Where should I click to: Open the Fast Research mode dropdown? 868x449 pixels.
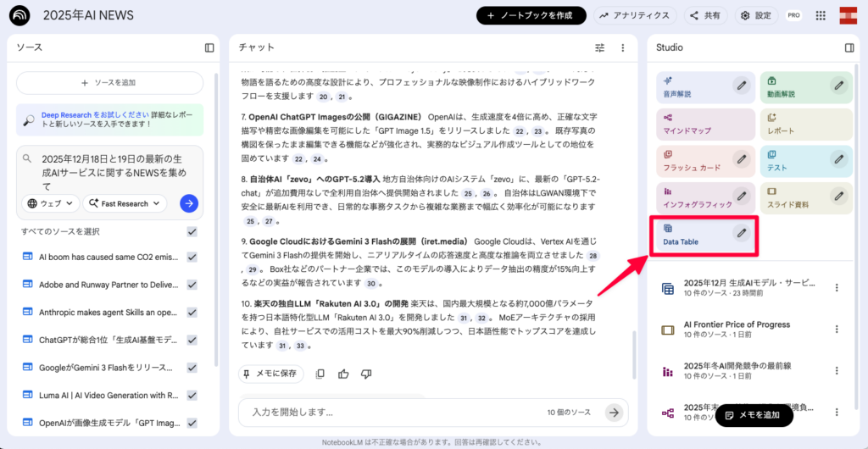coord(125,203)
